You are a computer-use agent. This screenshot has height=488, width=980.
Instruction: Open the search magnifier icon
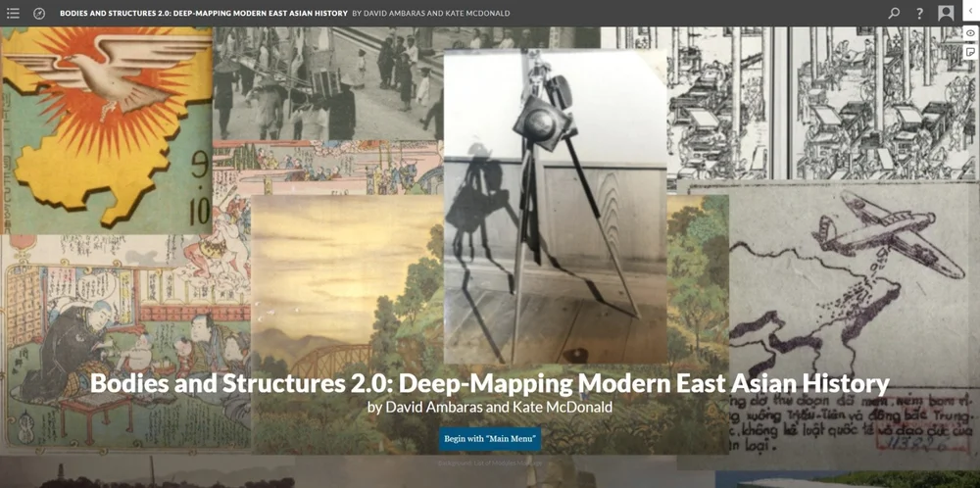click(x=894, y=13)
